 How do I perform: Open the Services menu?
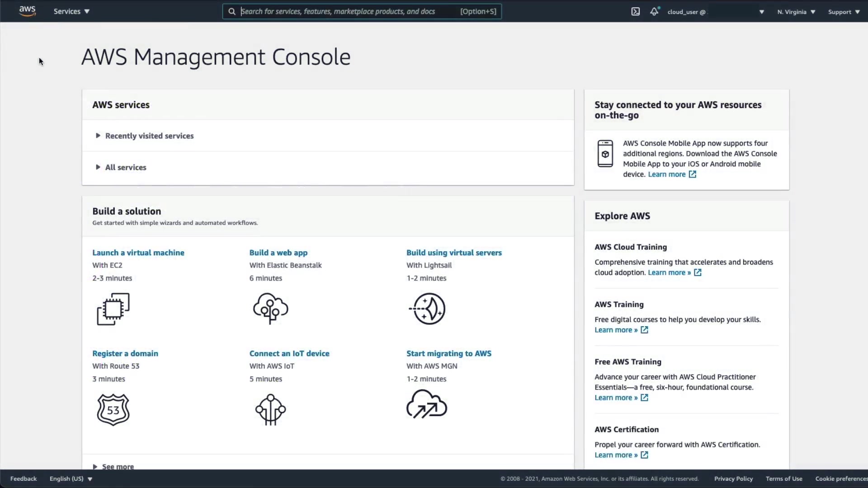(x=71, y=11)
